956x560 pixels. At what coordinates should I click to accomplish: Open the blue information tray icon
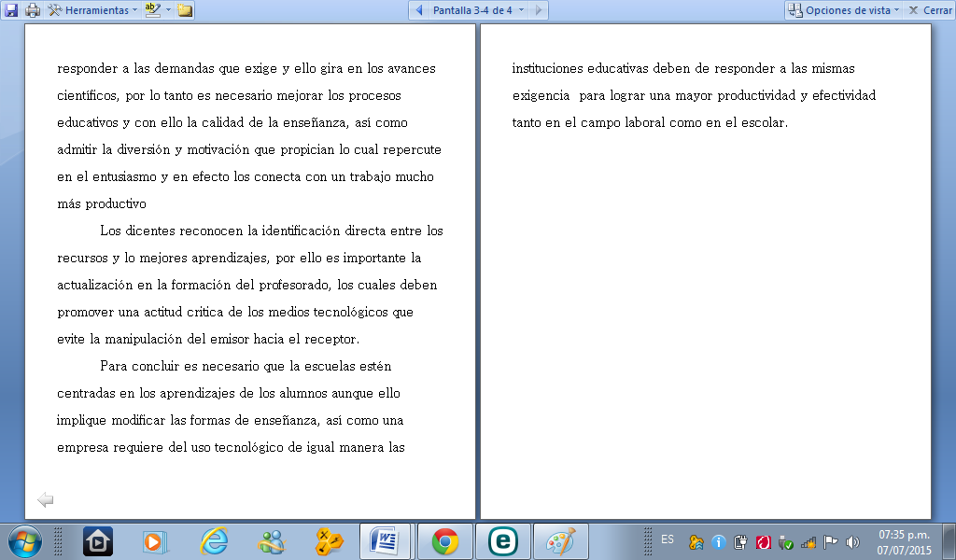719,541
